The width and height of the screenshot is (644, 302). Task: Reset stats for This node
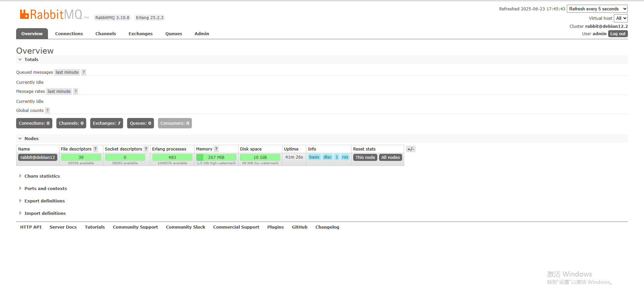click(365, 157)
